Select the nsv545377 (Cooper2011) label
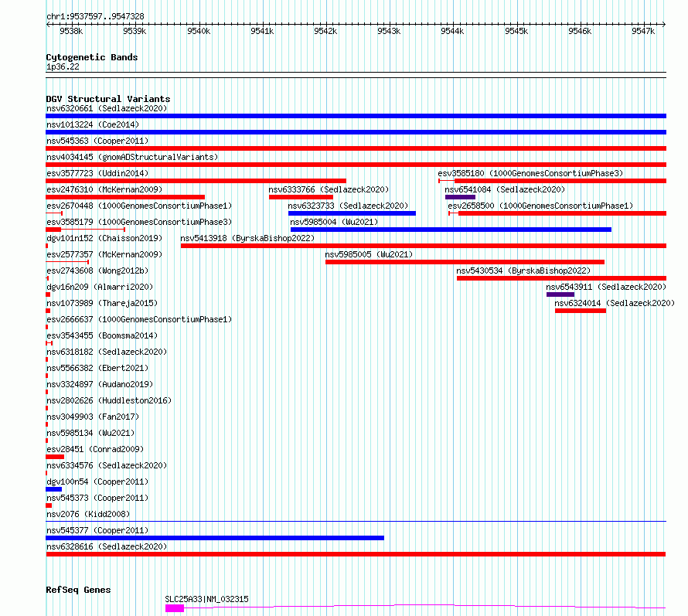688x616 pixels. pyautogui.click(x=97, y=530)
